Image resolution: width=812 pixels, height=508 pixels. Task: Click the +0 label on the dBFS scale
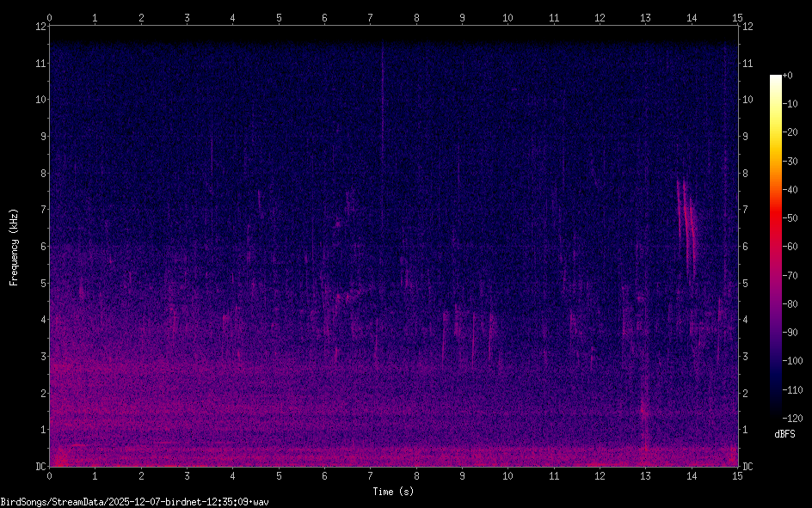(786, 76)
